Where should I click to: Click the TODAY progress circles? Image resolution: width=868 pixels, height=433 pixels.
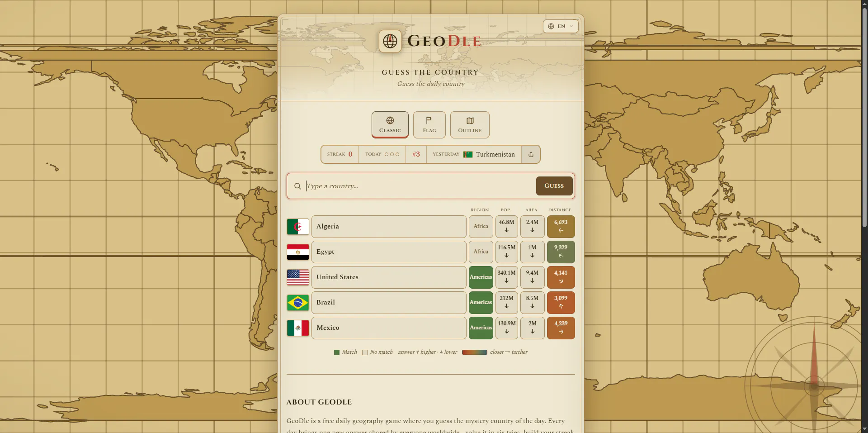pyautogui.click(x=392, y=154)
